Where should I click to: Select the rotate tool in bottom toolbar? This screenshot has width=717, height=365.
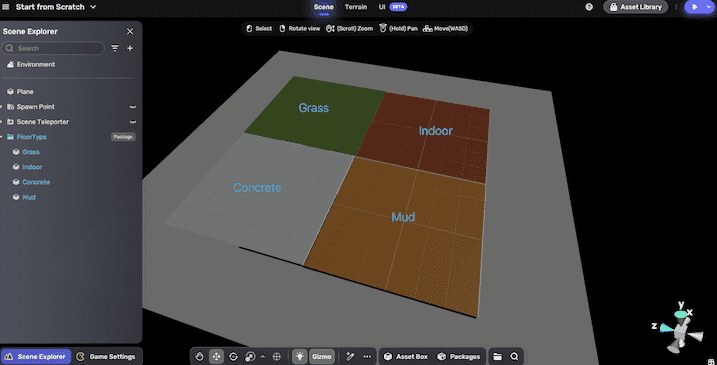click(233, 356)
